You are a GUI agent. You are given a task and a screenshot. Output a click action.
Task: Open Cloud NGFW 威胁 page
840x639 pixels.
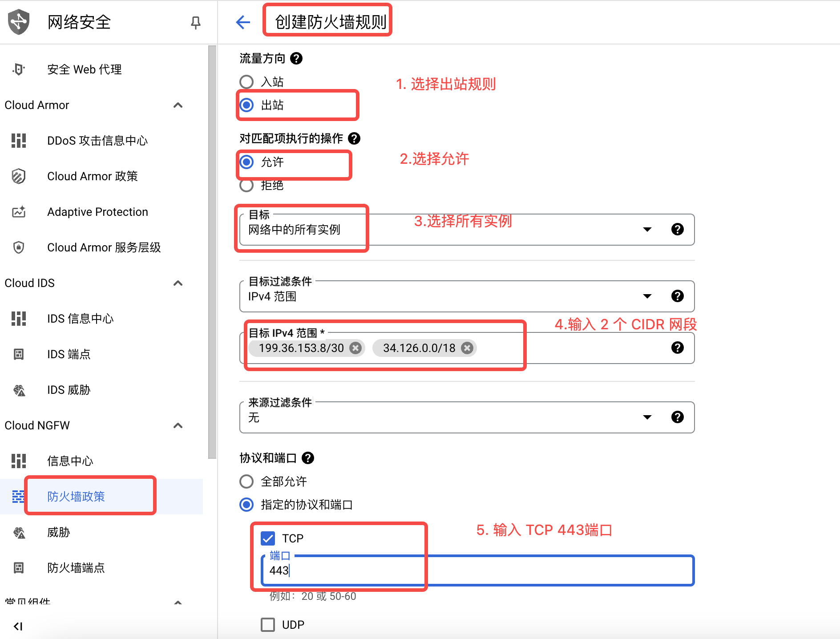click(x=101, y=532)
